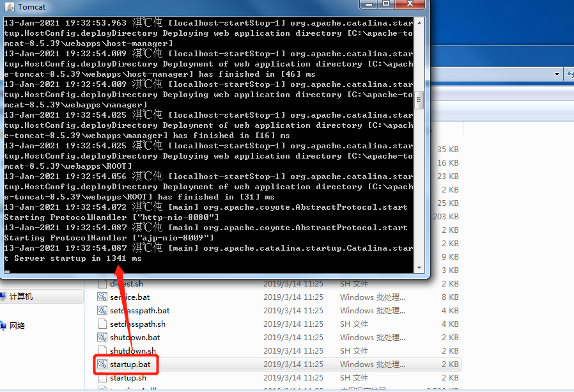Click the console scrollbar up arrow

[x=419, y=23]
